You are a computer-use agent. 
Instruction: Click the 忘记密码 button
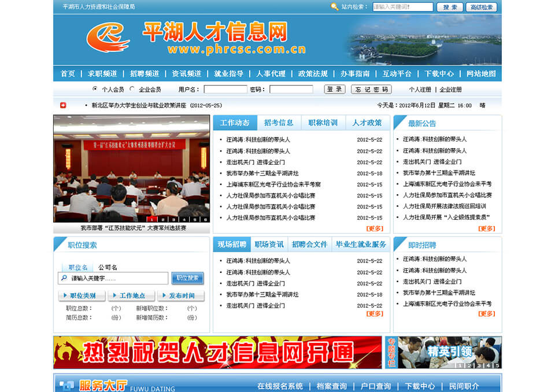pos(371,90)
